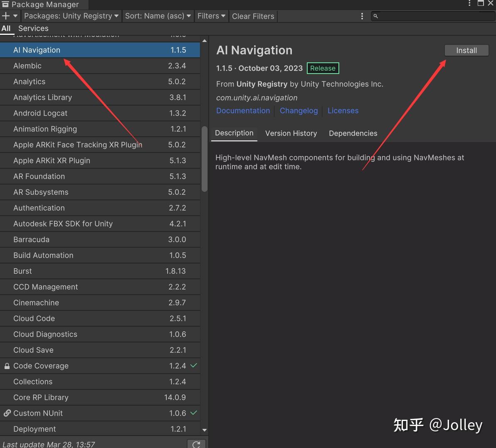The width and height of the screenshot is (496, 448).
Task: Expand the Sort: Name (asc) dropdown
Action: coord(158,16)
